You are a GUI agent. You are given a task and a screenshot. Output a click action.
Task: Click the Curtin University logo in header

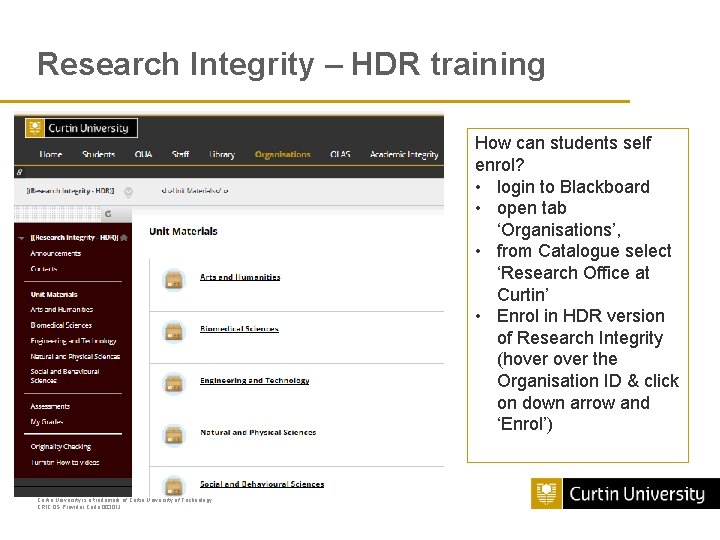[x=81, y=128]
